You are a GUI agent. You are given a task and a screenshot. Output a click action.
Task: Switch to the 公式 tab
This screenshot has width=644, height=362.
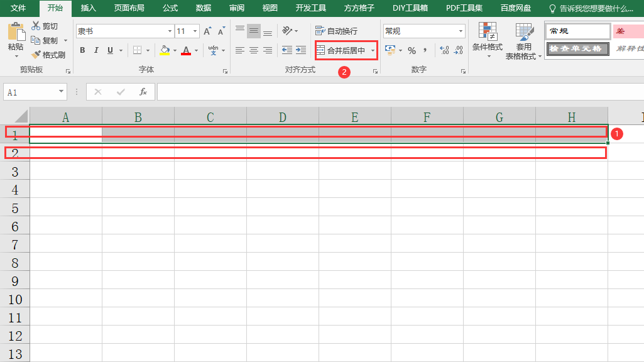click(x=170, y=8)
